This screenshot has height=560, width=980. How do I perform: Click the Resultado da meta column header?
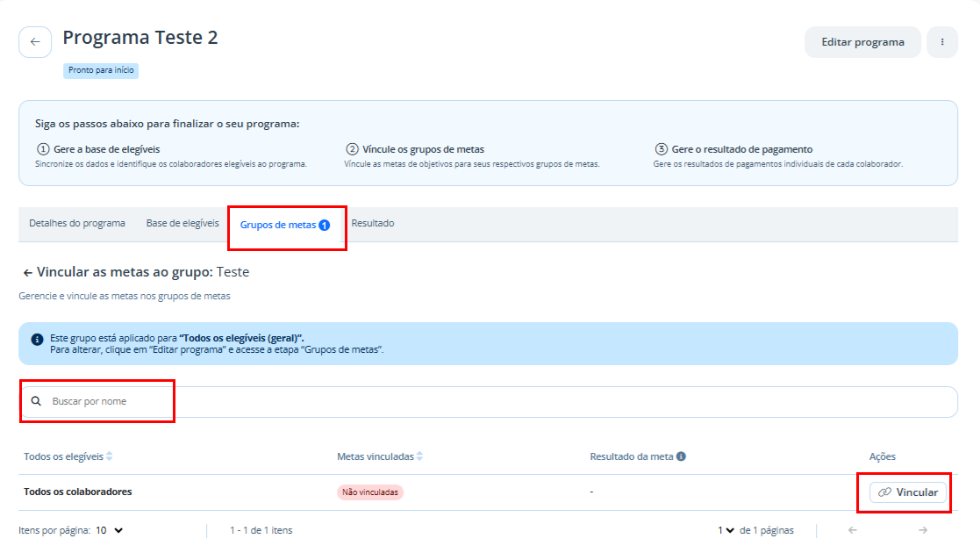point(631,456)
